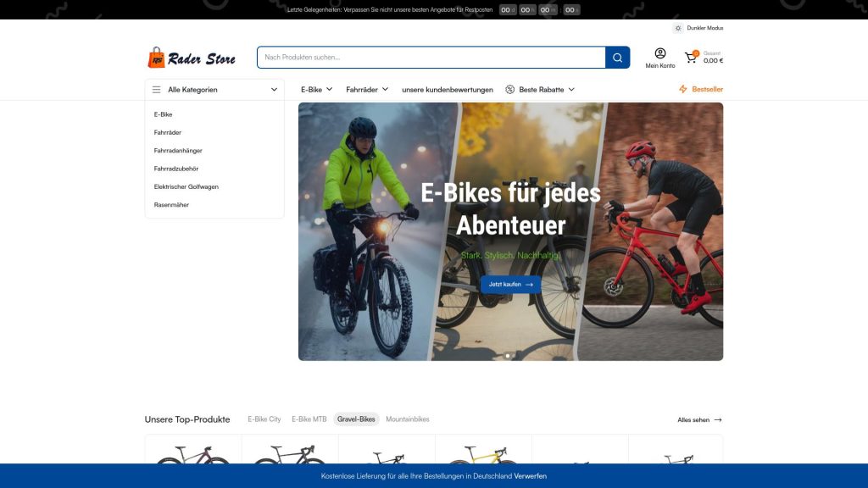Viewport: 868px width, 488px height.
Task: Click the Mein Konto account icon
Action: (x=660, y=53)
